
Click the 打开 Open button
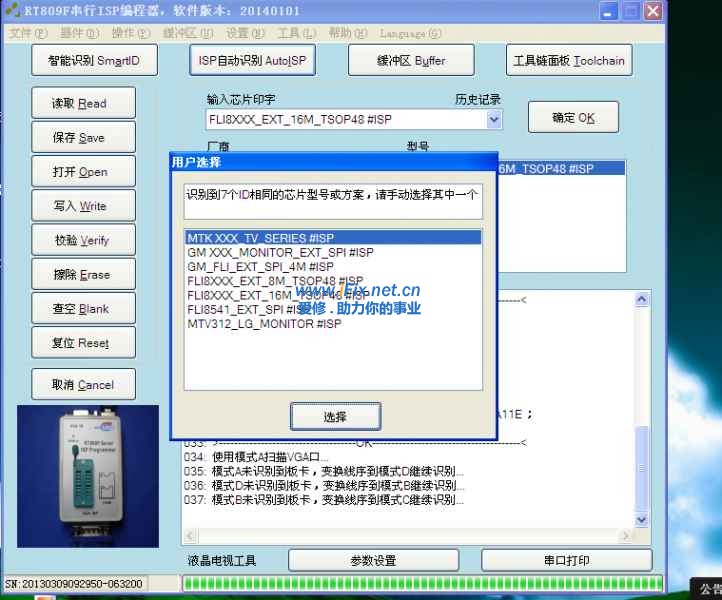pos(83,171)
